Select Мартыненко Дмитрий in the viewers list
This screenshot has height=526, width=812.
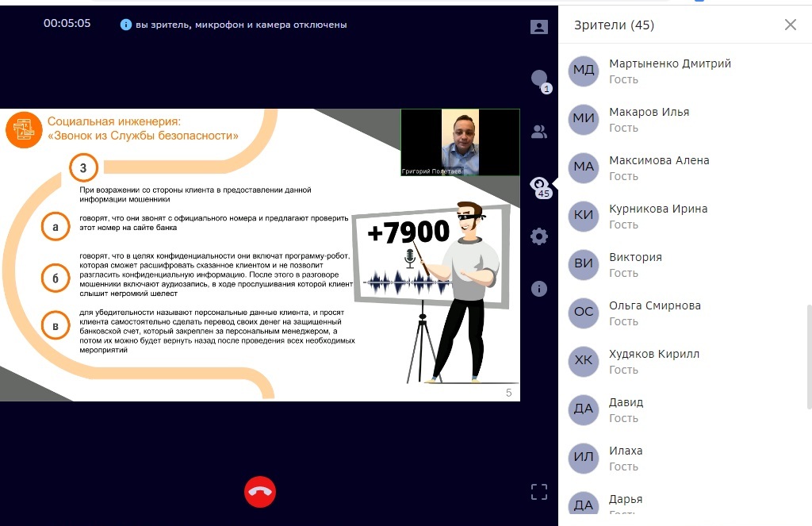[x=670, y=63]
